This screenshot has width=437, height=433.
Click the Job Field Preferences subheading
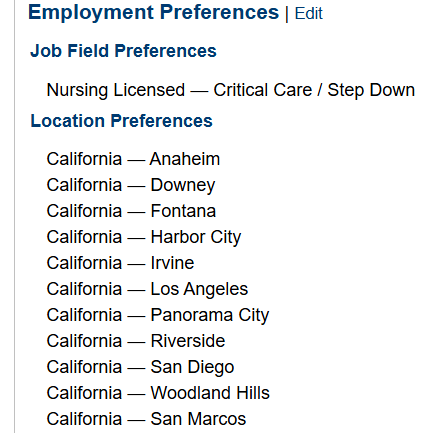(123, 51)
